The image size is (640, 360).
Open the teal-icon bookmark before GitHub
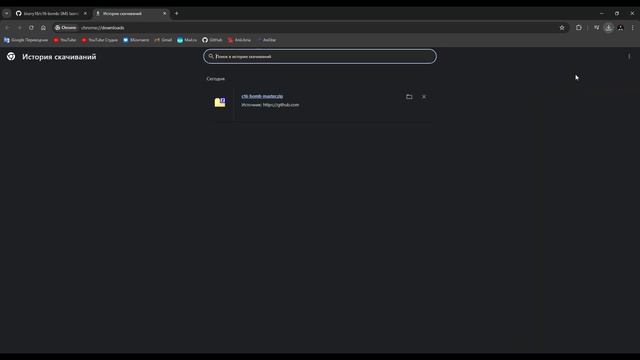(x=187, y=40)
